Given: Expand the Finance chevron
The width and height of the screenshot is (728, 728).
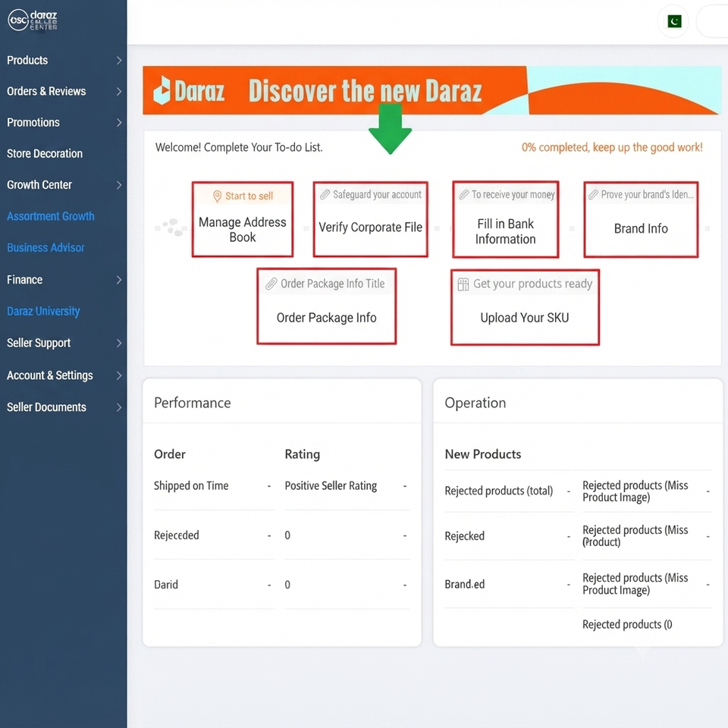Looking at the screenshot, I should pos(119,280).
